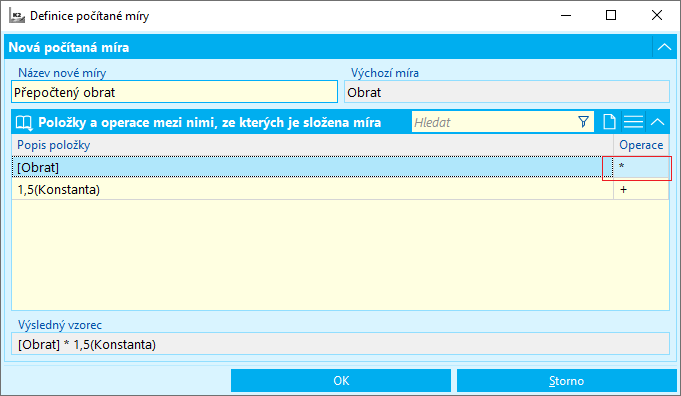Screen dimensions: 681x396
Task: Click the Výsledný vzorec formula field
Action: [340, 344]
